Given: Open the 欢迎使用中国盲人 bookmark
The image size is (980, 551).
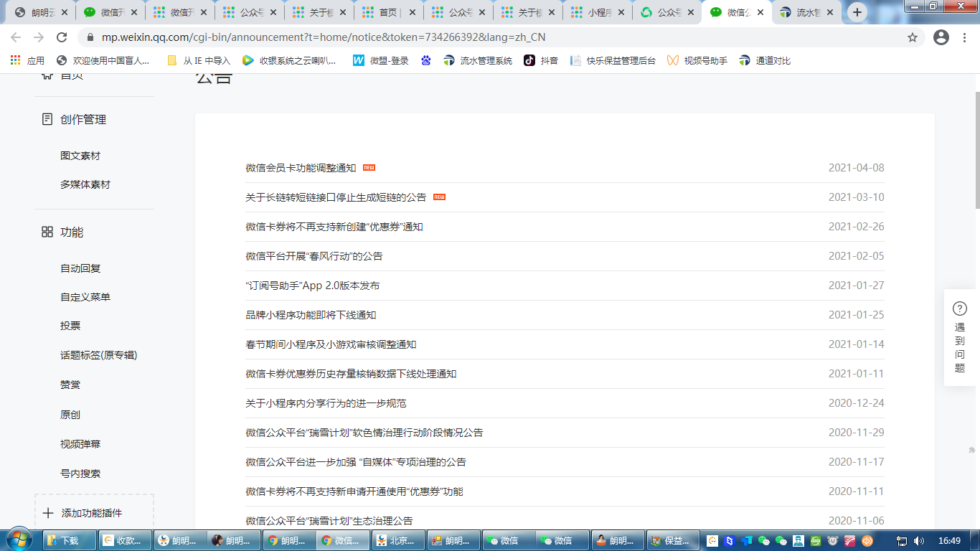Looking at the screenshot, I should (103, 60).
